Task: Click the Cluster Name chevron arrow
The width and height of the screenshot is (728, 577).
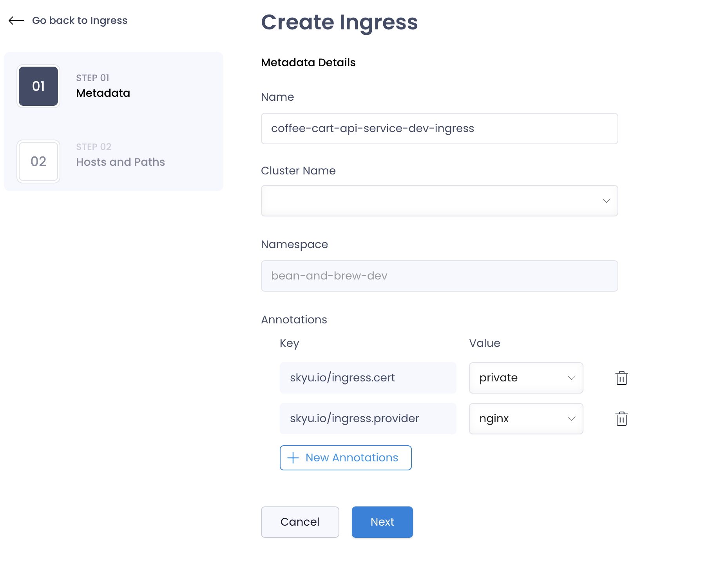Action: 606,201
